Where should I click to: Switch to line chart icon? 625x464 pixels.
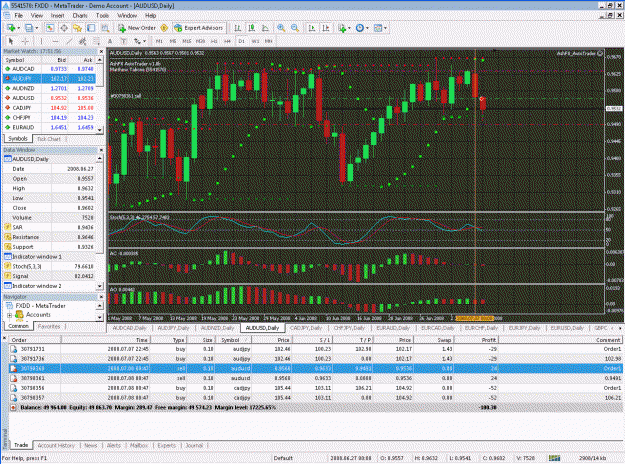[x=265, y=28]
